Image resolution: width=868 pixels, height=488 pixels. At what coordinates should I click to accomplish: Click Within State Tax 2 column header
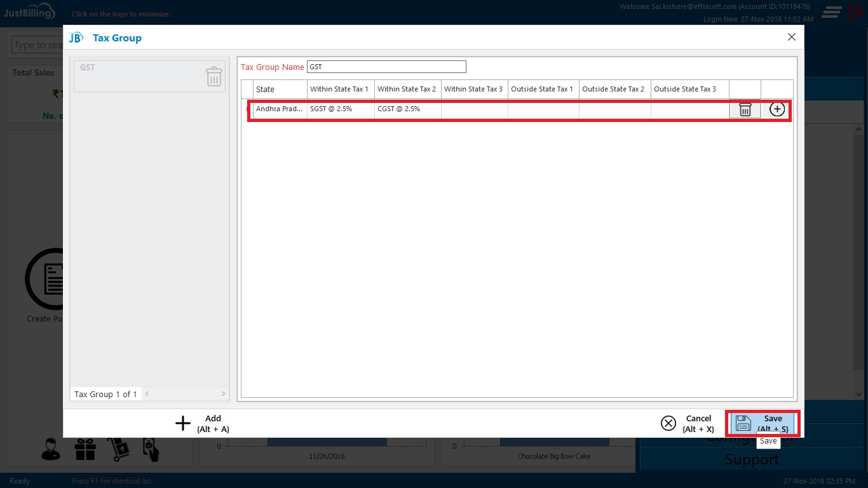[x=408, y=89]
